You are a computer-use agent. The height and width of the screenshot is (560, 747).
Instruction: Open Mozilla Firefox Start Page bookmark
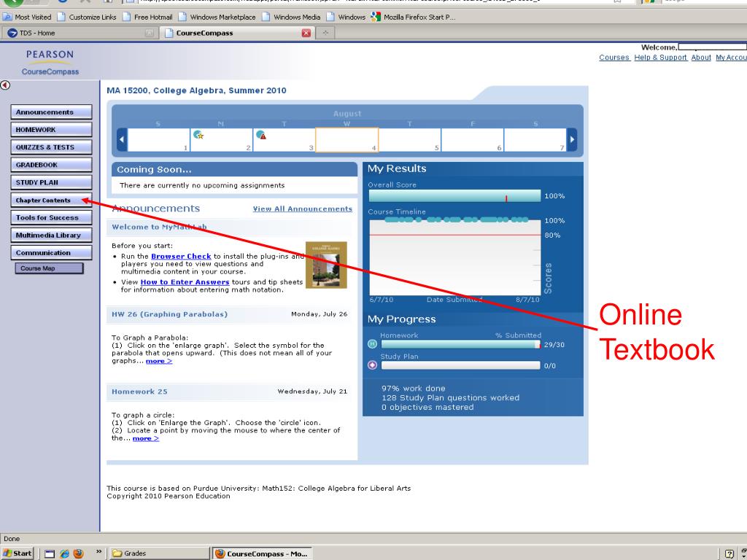point(414,17)
